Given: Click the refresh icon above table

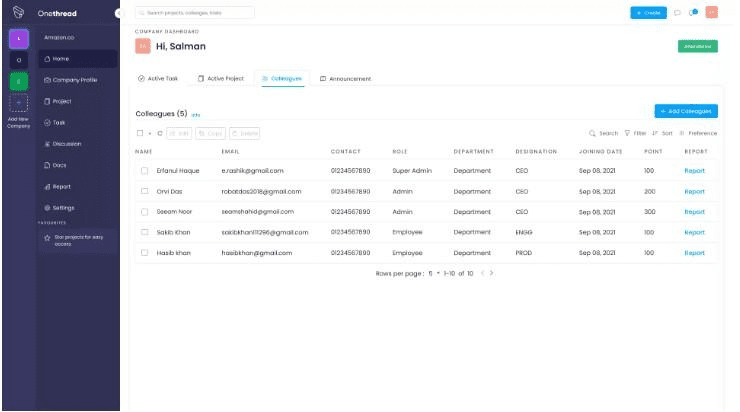Looking at the screenshot, I should tap(160, 134).
